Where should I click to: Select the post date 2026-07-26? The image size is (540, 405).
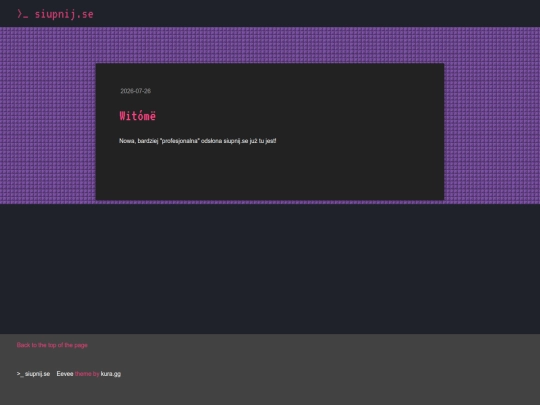tap(135, 91)
